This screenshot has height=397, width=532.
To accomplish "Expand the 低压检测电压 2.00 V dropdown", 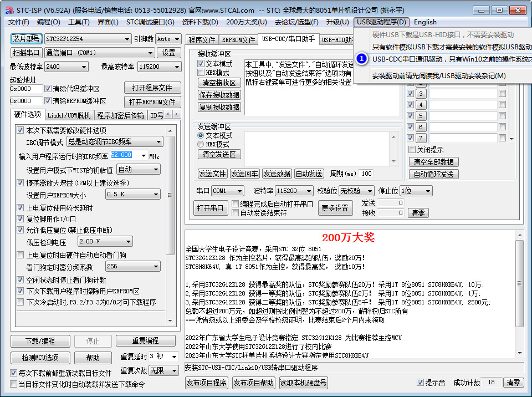I will (128, 241).
